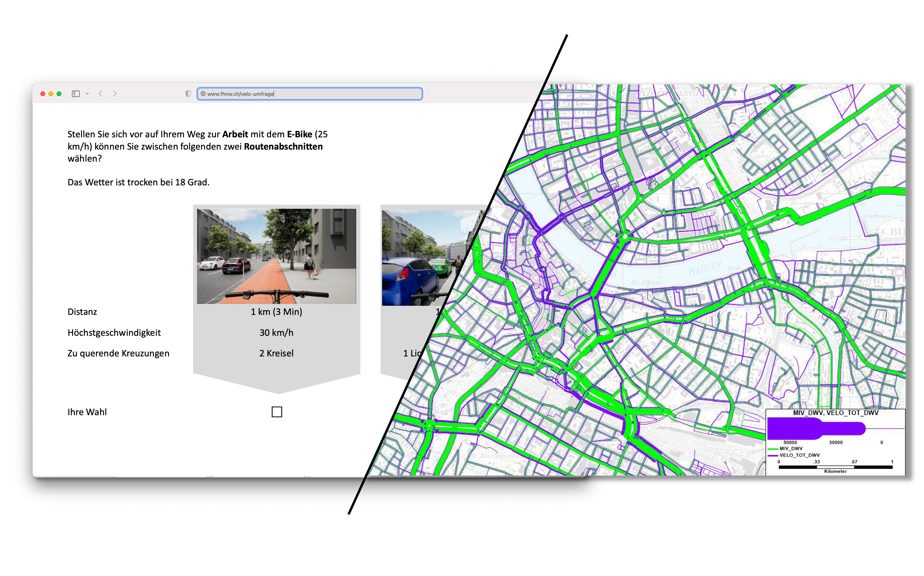Click the RHEIN river label on map
924x576 pixels.
[x=705, y=267]
